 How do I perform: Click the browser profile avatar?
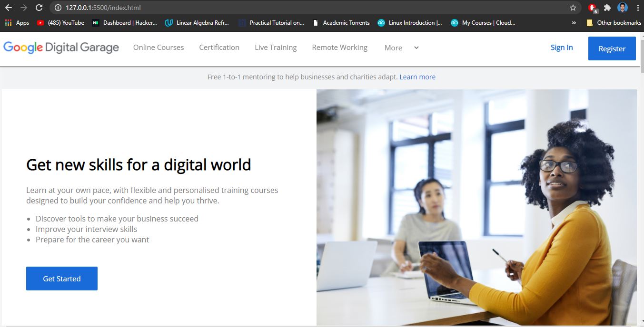(623, 7)
